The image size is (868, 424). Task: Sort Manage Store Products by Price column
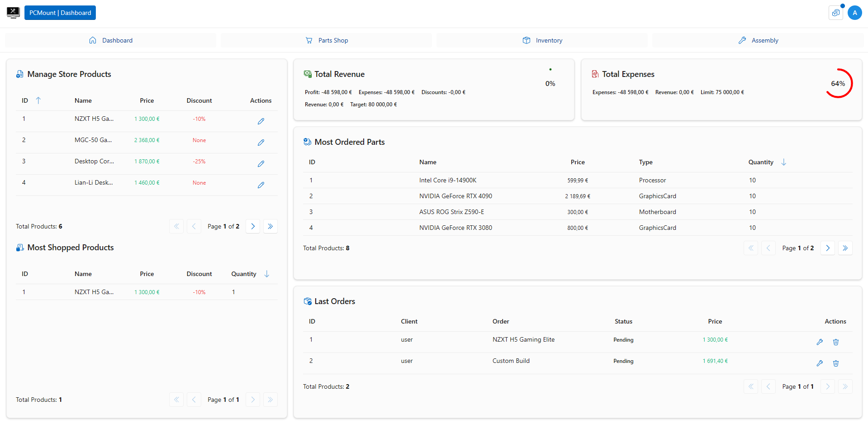point(147,100)
